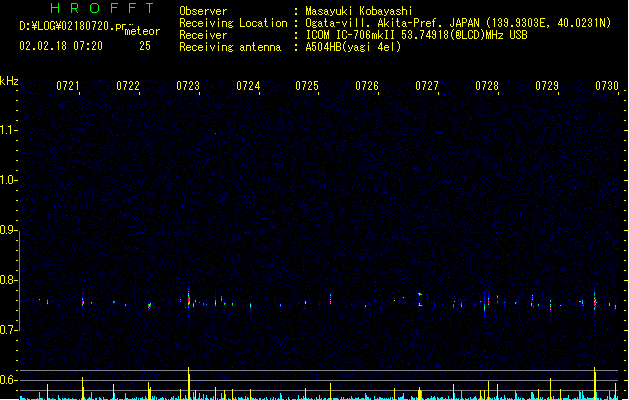Click the 1.1 kHz frequency label
The height and width of the screenshot is (400, 629).
click(x=8, y=130)
